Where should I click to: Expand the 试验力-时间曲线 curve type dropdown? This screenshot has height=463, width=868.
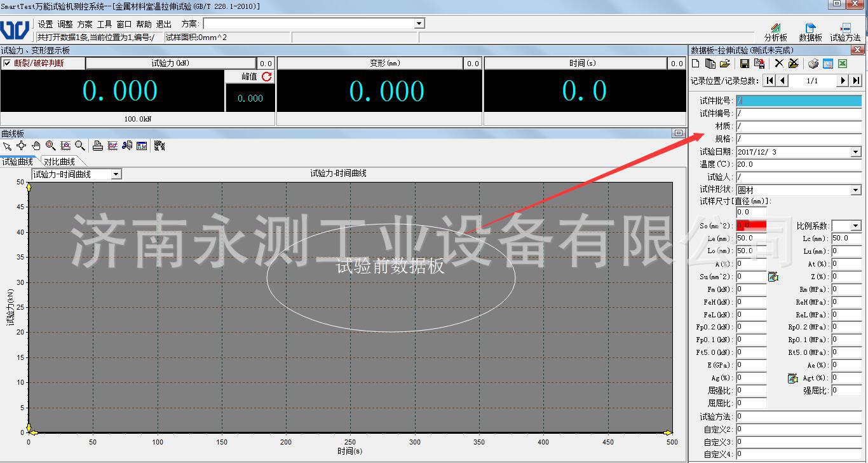coord(116,174)
